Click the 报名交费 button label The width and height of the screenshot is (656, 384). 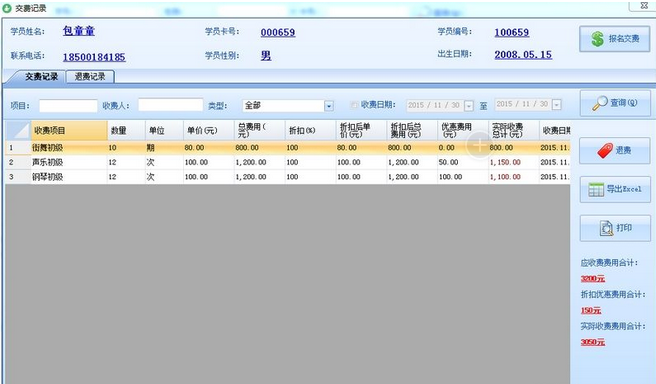pos(624,39)
